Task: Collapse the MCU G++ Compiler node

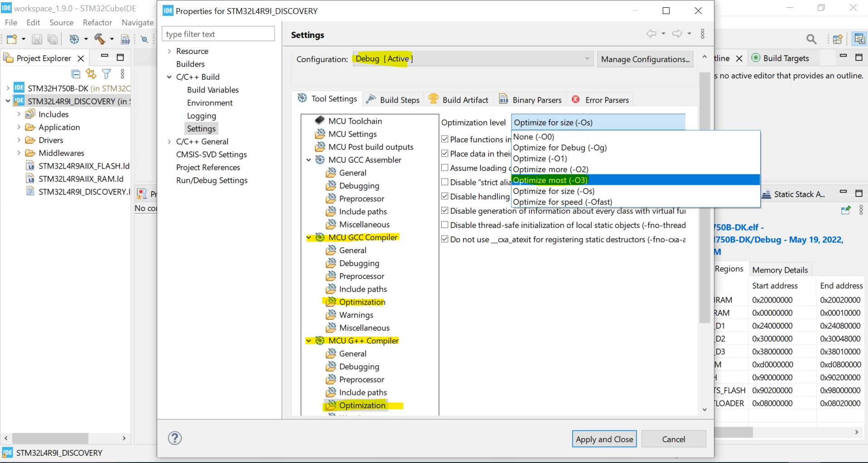Action: click(309, 341)
